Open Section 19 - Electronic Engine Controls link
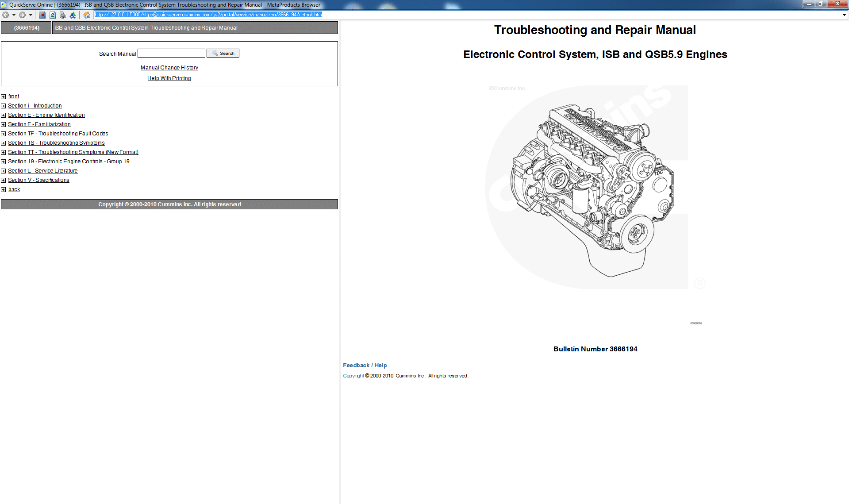Image resolution: width=849 pixels, height=504 pixels. point(69,162)
